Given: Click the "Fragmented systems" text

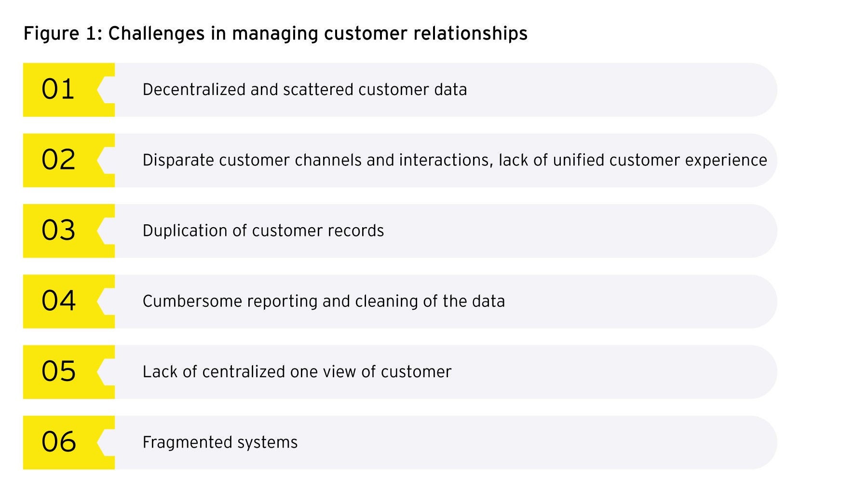Looking at the screenshot, I should (x=220, y=442).
